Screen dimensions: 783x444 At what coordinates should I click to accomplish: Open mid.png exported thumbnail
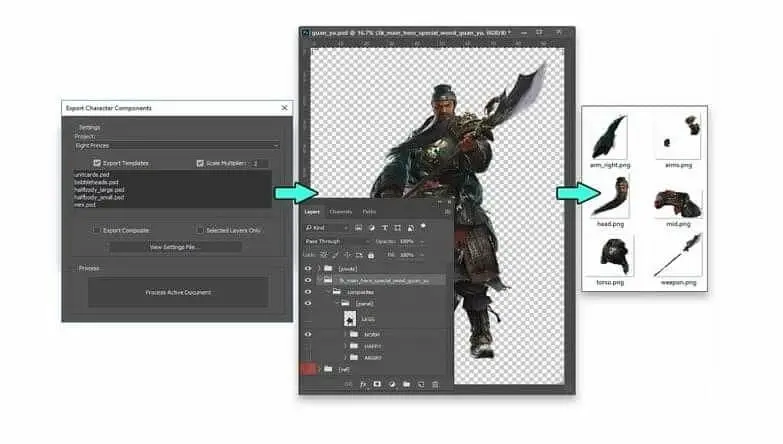679,201
